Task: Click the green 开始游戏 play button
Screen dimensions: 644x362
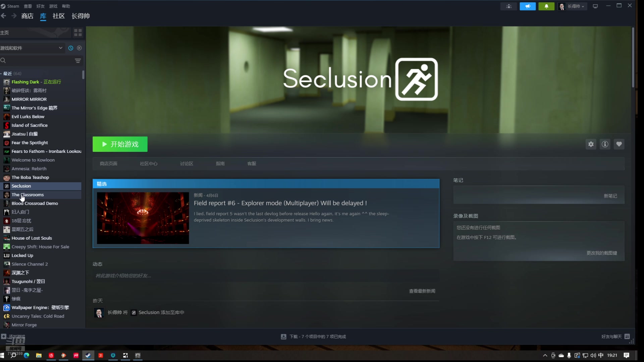Action: pos(120,144)
